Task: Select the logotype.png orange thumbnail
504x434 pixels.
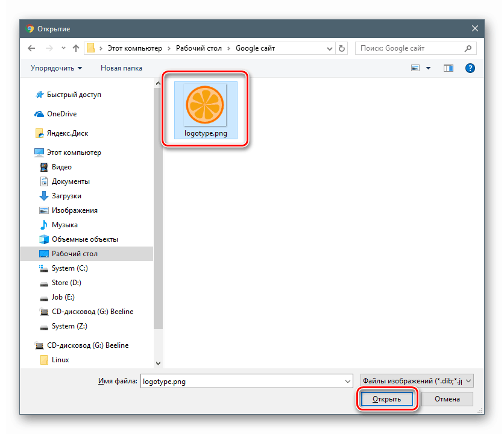Action: pyautogui.click(x=206, y=110)
